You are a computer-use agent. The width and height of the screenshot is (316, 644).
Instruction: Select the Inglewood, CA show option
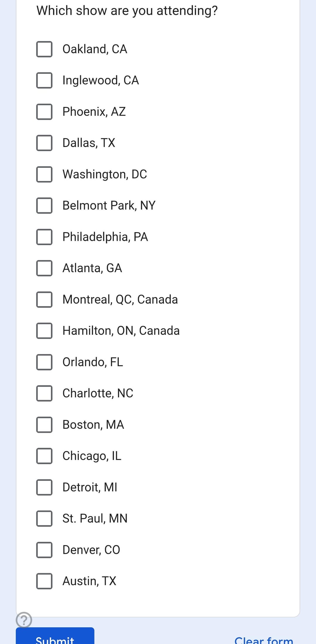tap(44, 81)
